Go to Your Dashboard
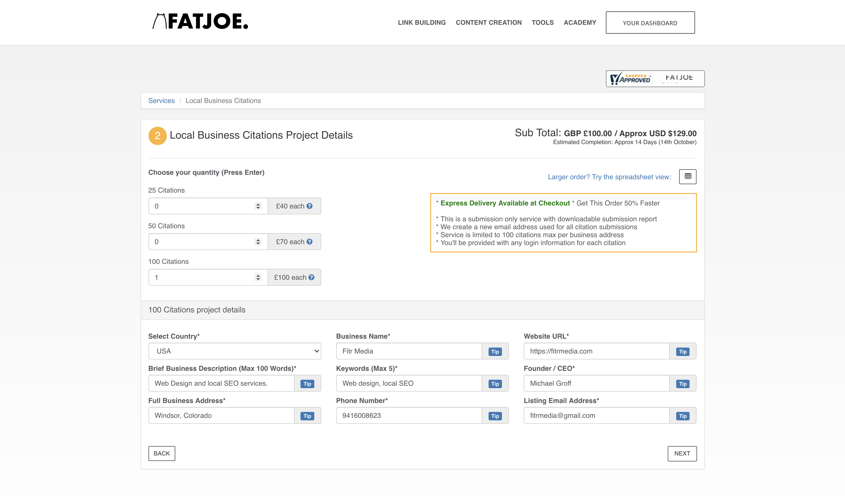The image size is (845, 504). pyautogui.click(x=650, y=23)
